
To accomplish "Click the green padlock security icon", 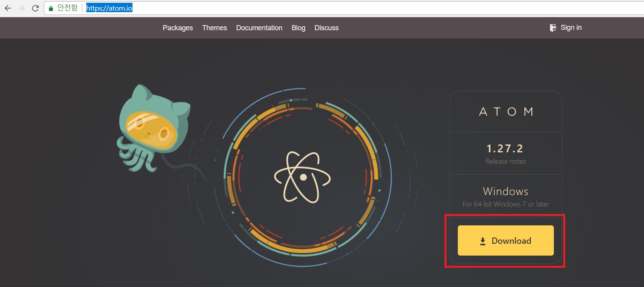I will coord(51,8).
